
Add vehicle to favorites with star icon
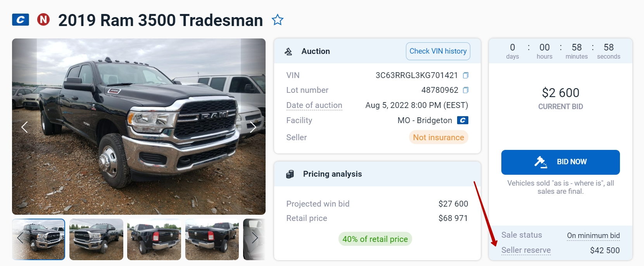[x=277, y=20]
